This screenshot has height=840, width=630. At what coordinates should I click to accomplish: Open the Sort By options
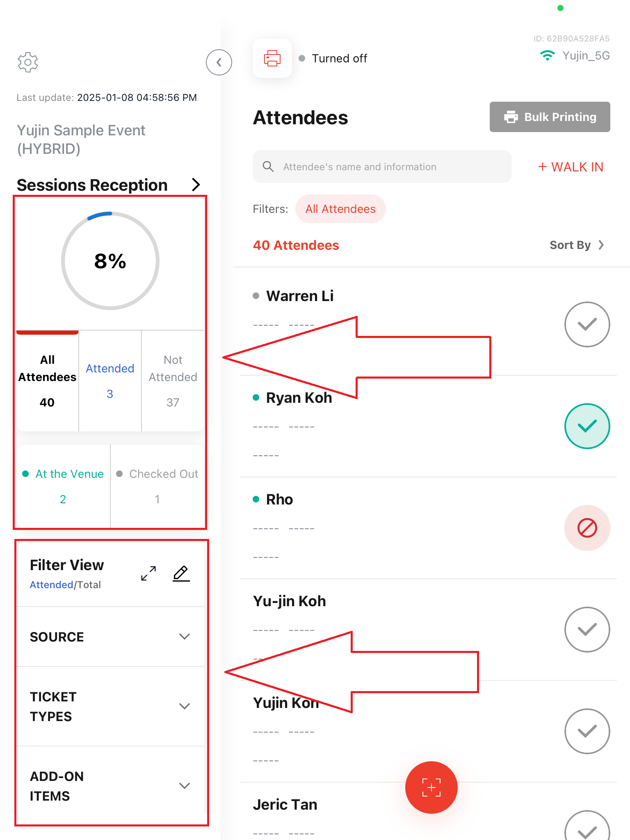click(x=577, y=245)
